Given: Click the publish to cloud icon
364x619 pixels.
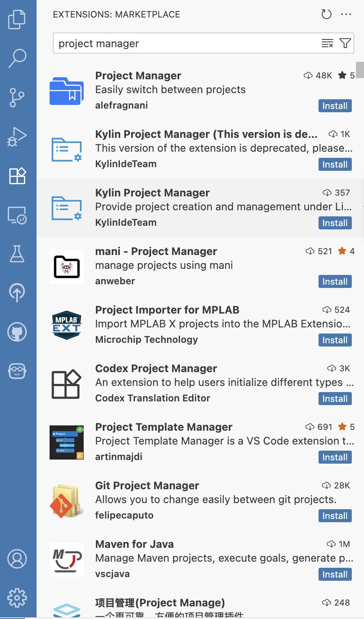Looking at the screenshot, I should pyautogui.click(x=17, y=292).
